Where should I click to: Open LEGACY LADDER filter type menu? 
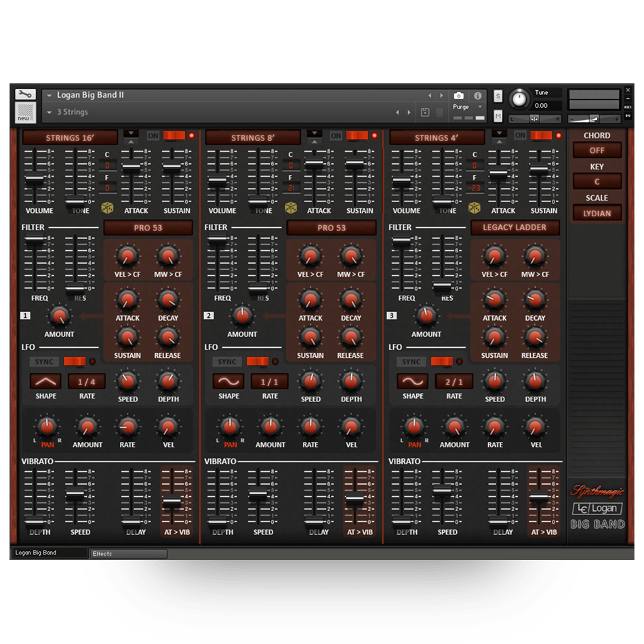pyautogui.click(x=515, y=228)
